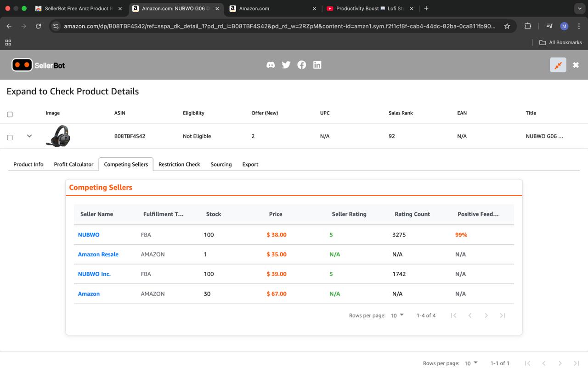Click the Rating Count column header

click(413, 214)
